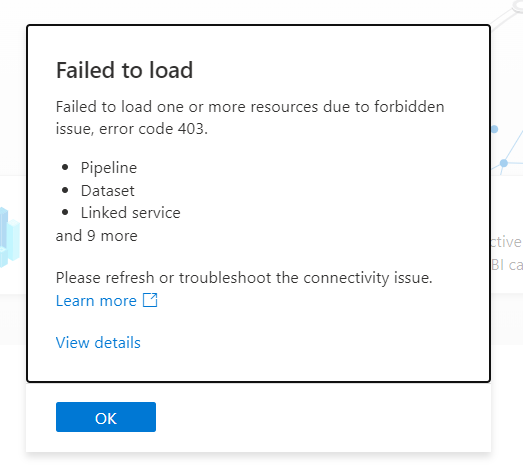Click the external link icon beside Learn more
523x468 pixels.
point(150,300)
